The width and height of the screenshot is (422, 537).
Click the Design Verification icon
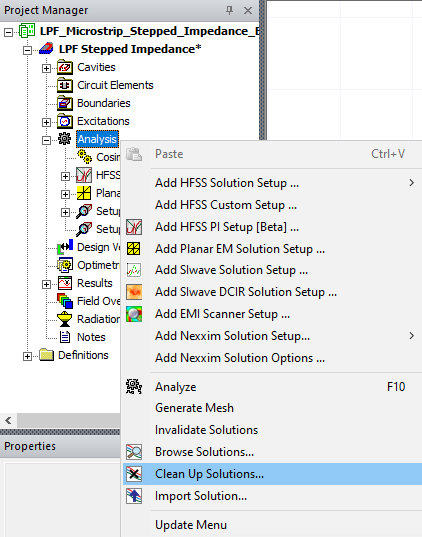click(x=65, y=247)
